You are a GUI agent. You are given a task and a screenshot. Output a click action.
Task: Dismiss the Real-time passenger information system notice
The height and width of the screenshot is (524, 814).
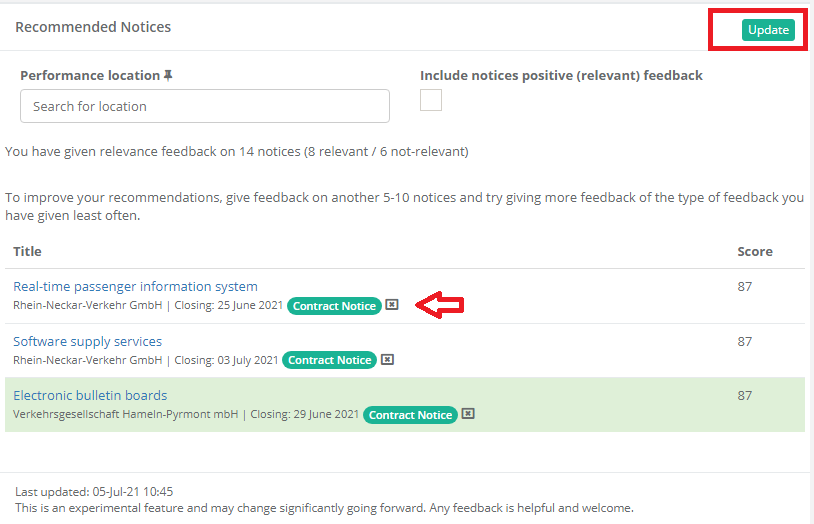click(x=392, y=305)
